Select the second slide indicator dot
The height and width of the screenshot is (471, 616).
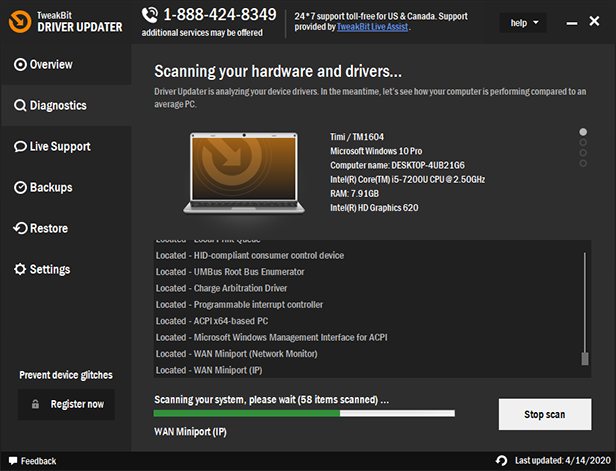(x=583, y=142)
